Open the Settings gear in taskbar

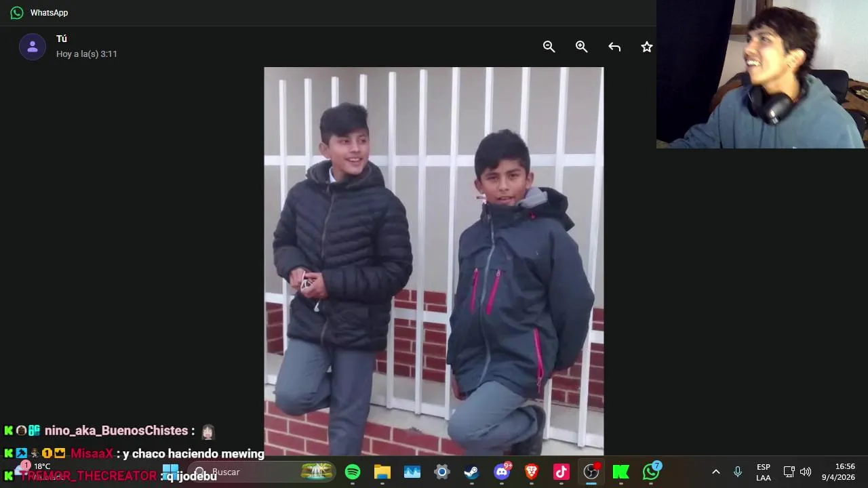442,472
